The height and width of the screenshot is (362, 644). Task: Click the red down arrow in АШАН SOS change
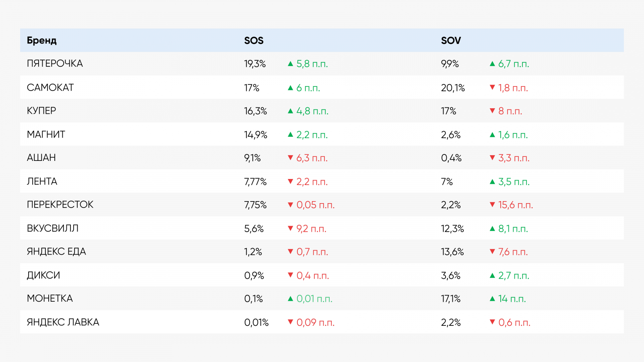290,158
